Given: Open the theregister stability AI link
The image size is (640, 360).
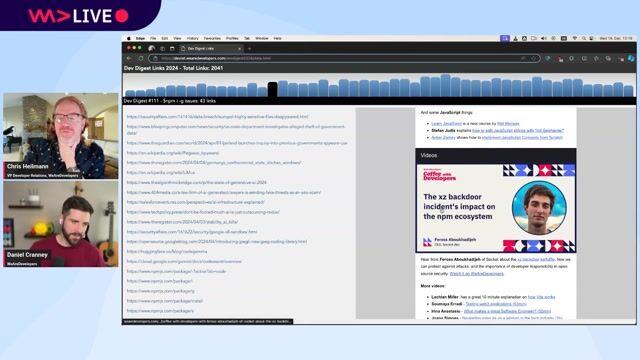Looking at the screenshot, I should 182,222.
